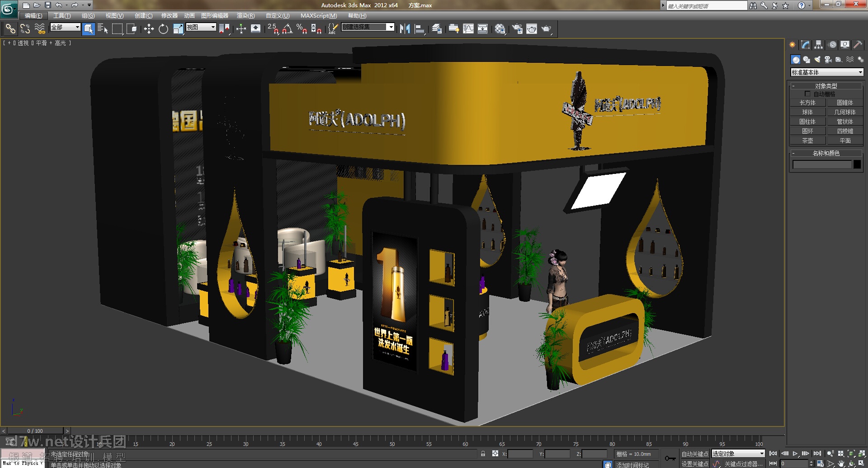Click the Render Production teapot icon

(x=546, y=29)
